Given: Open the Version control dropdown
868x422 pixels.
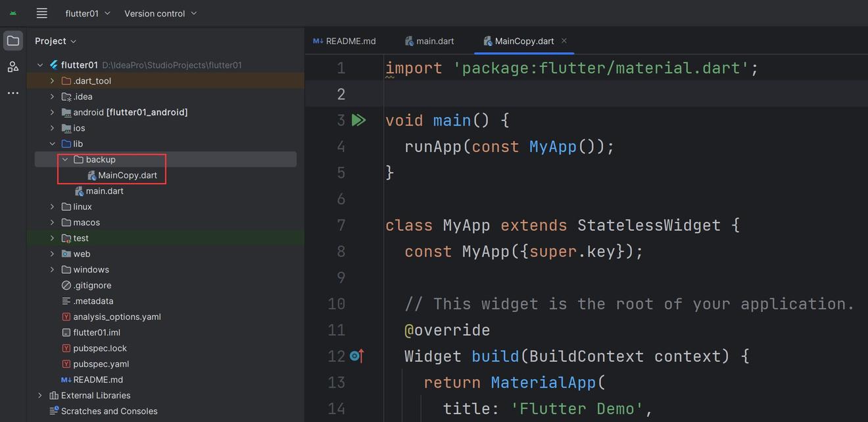Looking at the screenshot, I should tap(160, 13).
